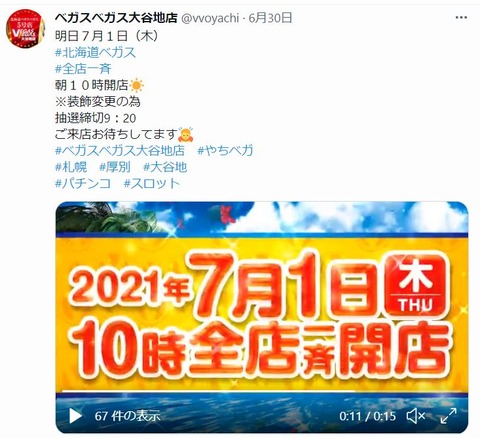This screenshot has height=438, width=480.
Task: Open the #スロット hashtag
Action: tap(152, 183)
